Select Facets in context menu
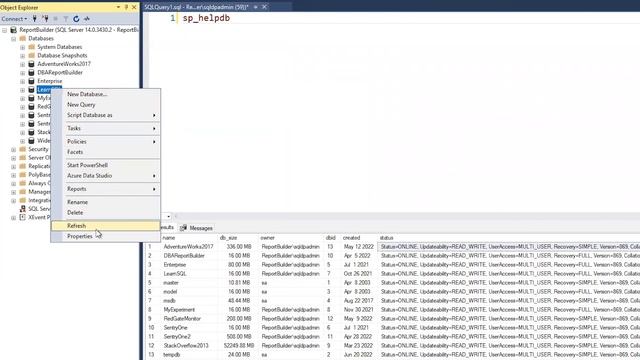This screenshot has width=640, height=360. [106, 152]
